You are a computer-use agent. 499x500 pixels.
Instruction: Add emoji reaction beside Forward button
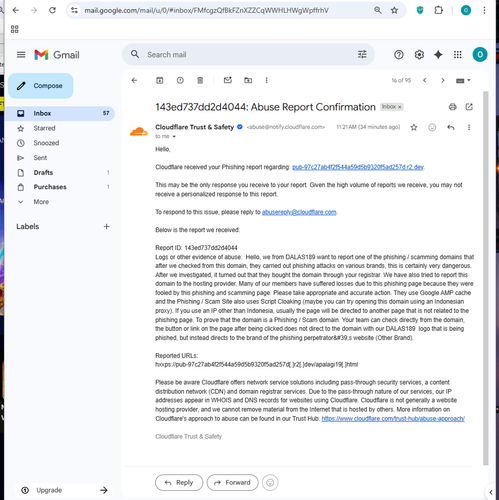tap(270, 482)
